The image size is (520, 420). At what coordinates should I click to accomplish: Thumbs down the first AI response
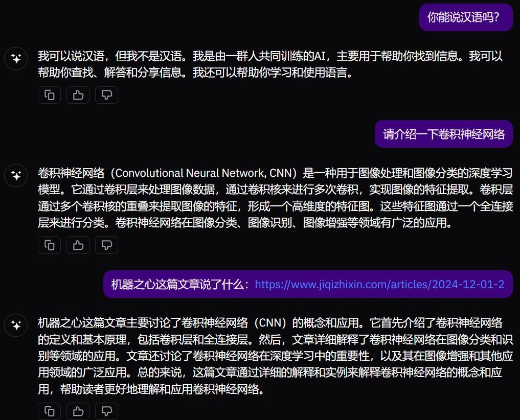pos(106,95)
